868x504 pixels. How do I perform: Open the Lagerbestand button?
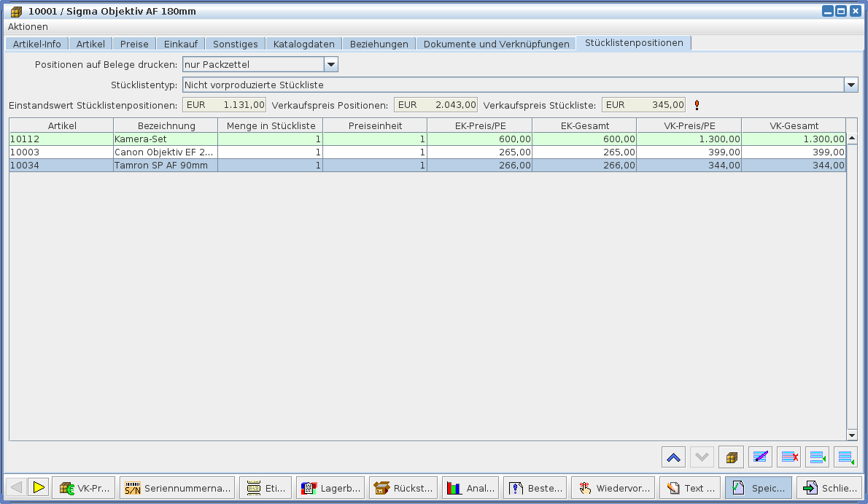tap(330, 488)
